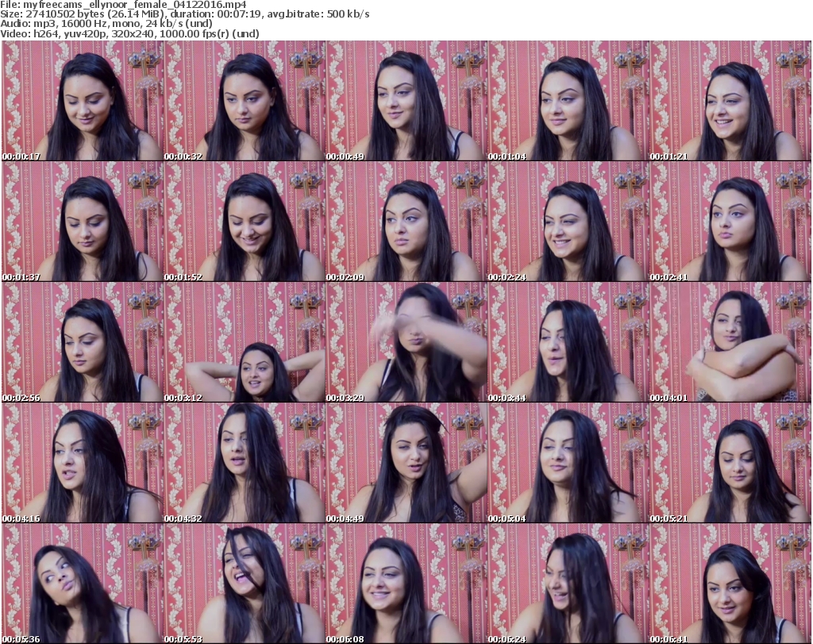Pick the 00:03:44 frame
Image resolution: width=813 pixels, height=644 pixels.
pos(568,342)
